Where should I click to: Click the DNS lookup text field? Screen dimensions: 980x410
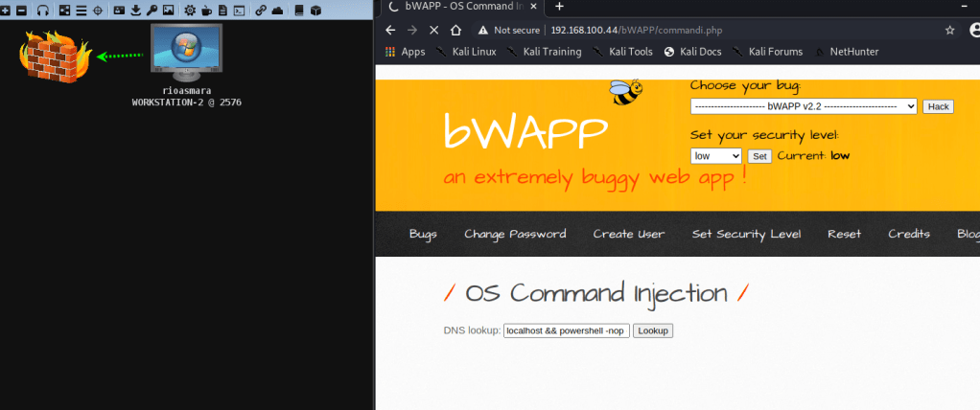pyautogui.click(x=565, y=330)
